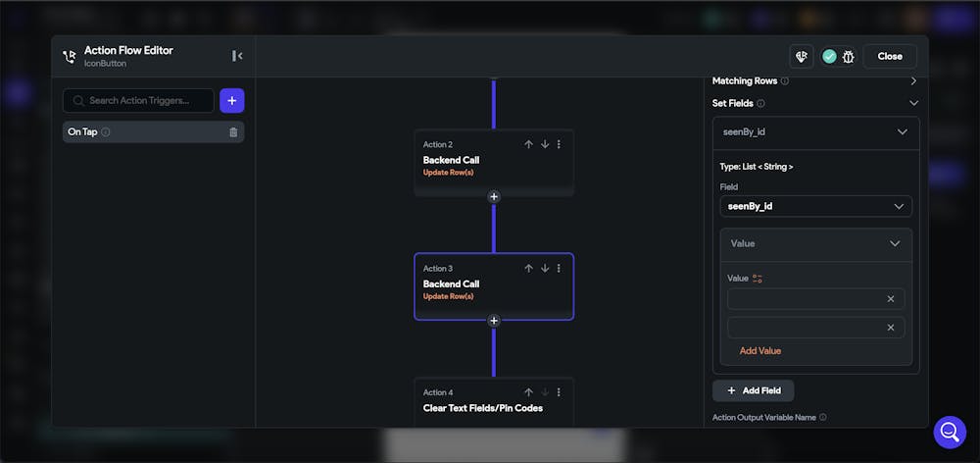Open Action Output Variable Name info
The height and width of the screenshot is (463, 980).
[x=823, y=417]
